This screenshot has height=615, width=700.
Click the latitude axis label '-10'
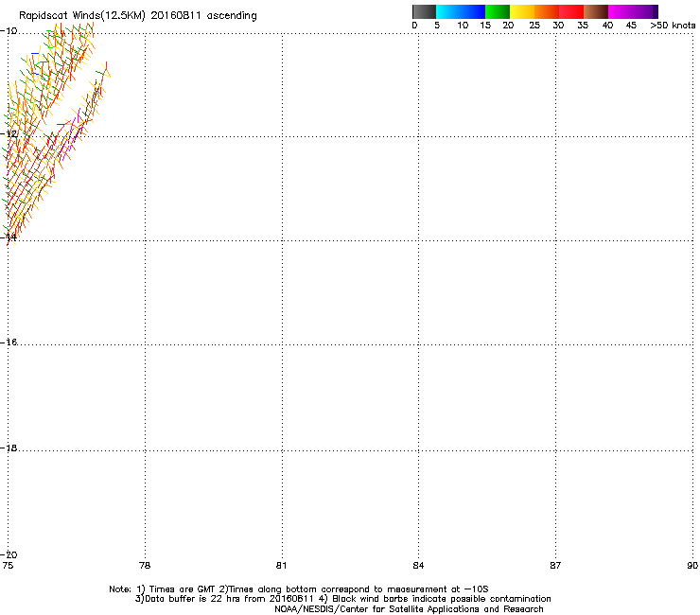(x=9, y=30)
